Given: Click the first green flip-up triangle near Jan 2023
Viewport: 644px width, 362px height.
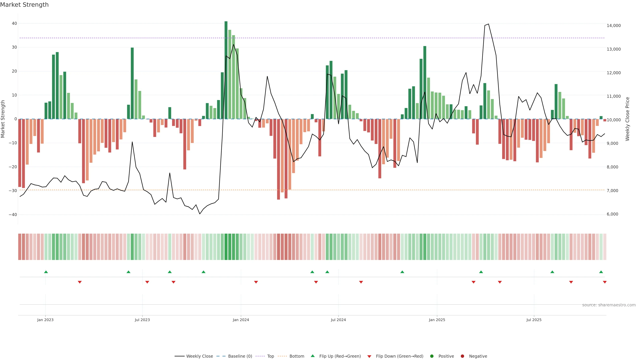Looking at the screenshot, I should pyautogui.click(x=46, y=272).
